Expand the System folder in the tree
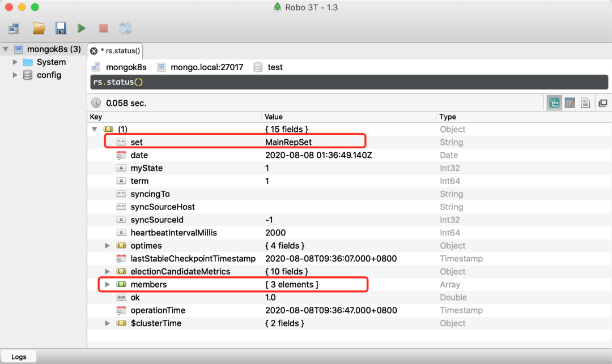This screenshot has height=364, width=612. (15, 62)
